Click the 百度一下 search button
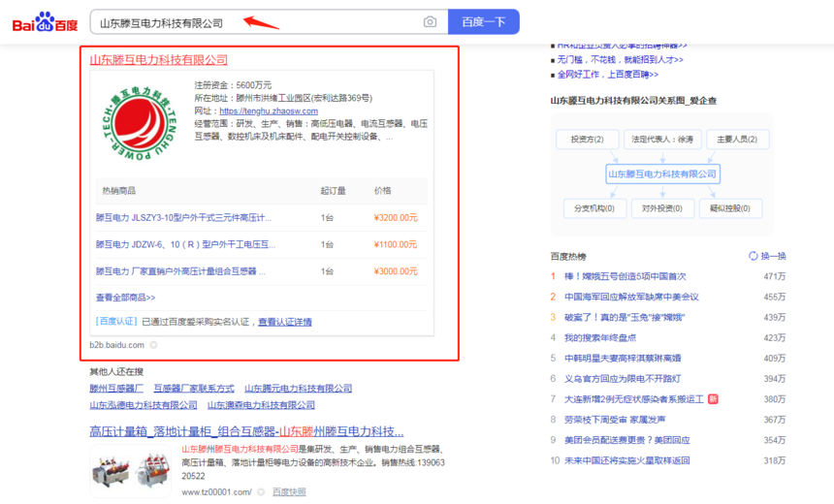Viewport: 834px width, 504px height. tap(484, 21)
